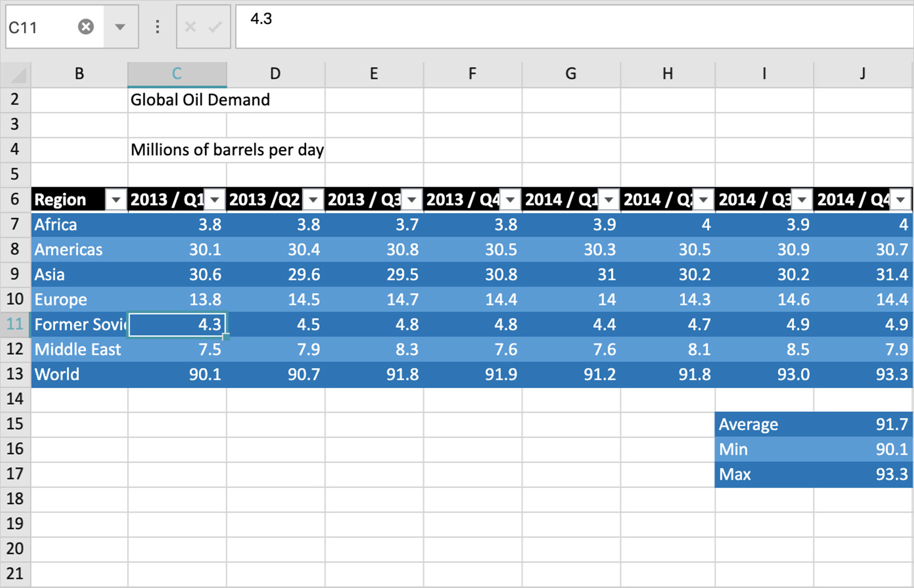Click into the formula bar showing 4.3
Viewport: 914px width, 588px height.
coord(571,26)
